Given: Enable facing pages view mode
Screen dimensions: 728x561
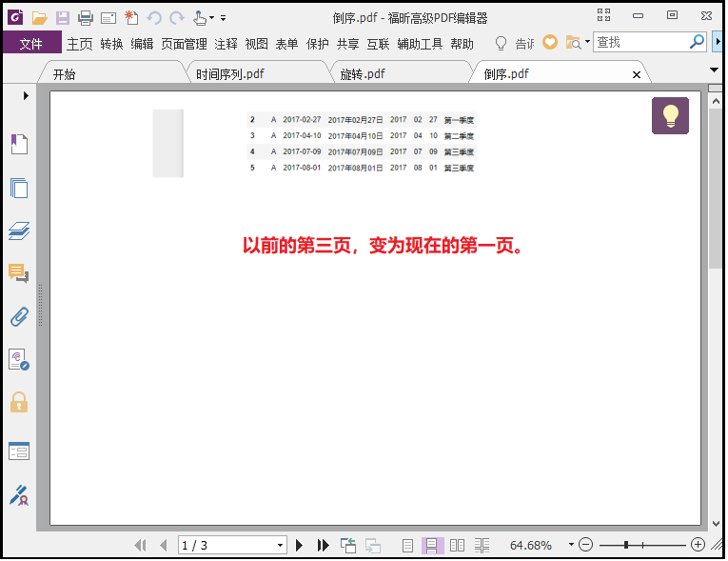Looking at the screenshot, I should [x=458, y=545].
